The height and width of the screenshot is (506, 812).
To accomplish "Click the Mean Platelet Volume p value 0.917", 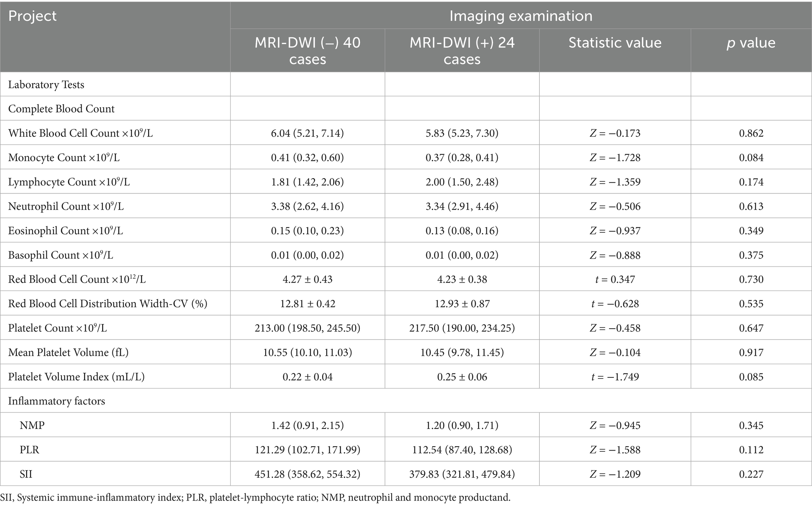I will pos(751,353).
